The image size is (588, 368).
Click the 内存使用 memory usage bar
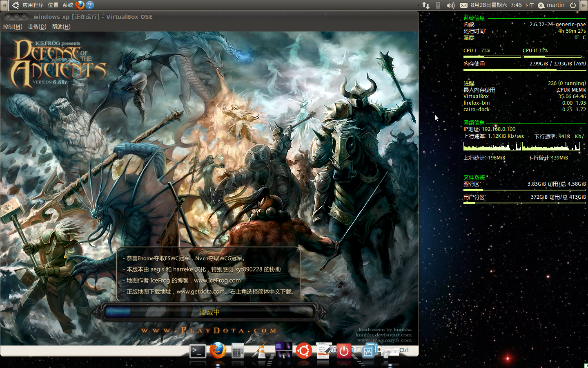coord(525,70)
